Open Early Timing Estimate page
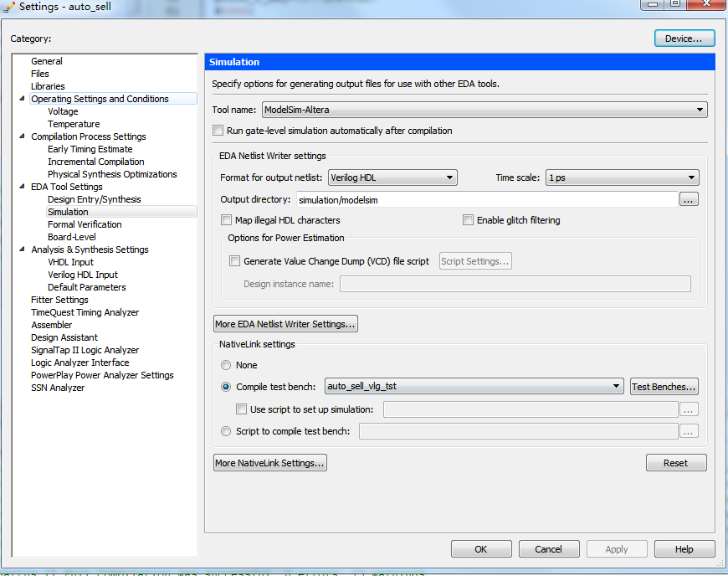Image resolution: width=728 pixels, height=576 pixels. click(90, 149)
